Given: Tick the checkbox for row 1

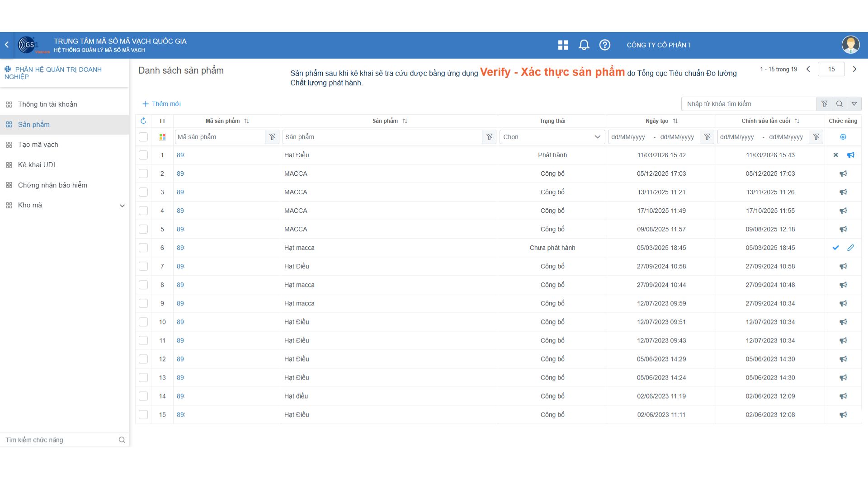Looking at the screenshot, I should click(143, 155).
